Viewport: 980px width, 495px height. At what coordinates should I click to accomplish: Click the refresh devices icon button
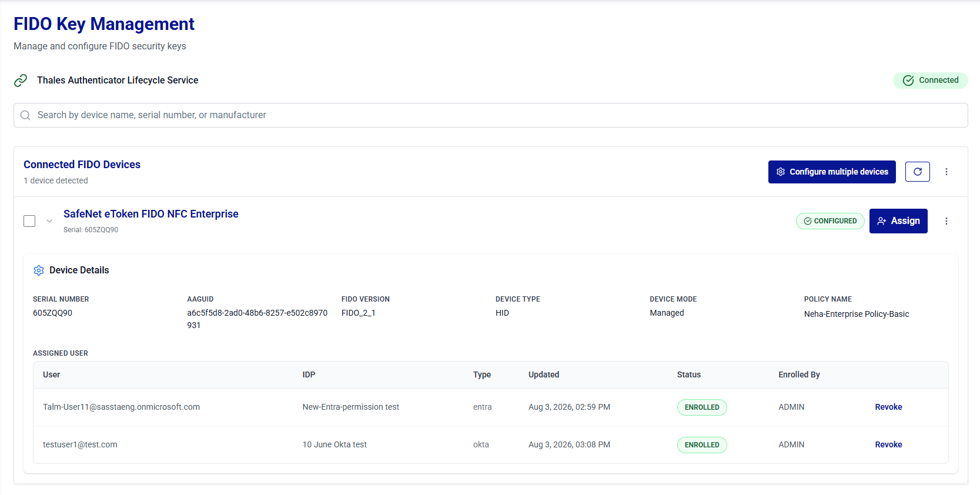pos(918,172)
